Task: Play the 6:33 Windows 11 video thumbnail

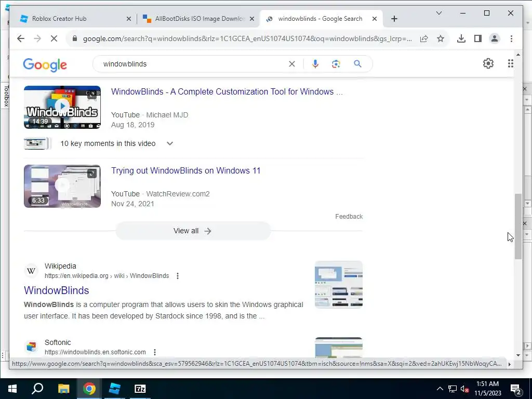Action: (62, 187)
